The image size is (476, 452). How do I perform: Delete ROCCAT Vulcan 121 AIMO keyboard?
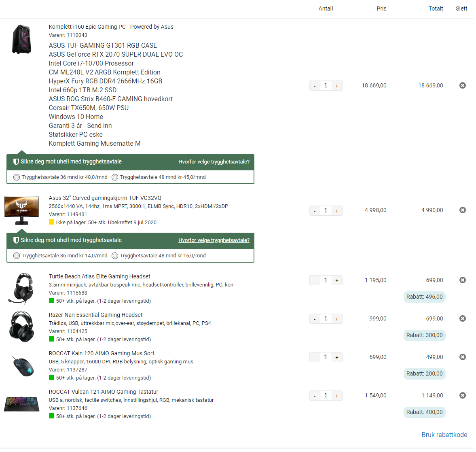pyautogui.click(x=462, y=395)
